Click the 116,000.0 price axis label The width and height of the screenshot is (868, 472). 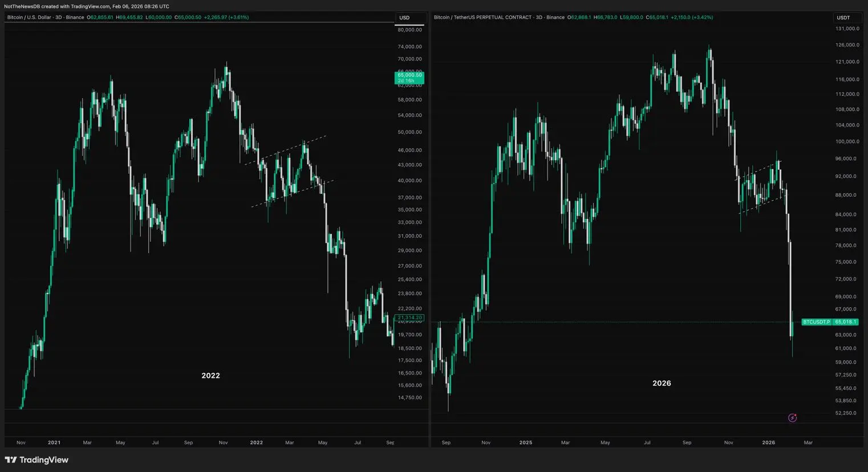coord(847,80)
